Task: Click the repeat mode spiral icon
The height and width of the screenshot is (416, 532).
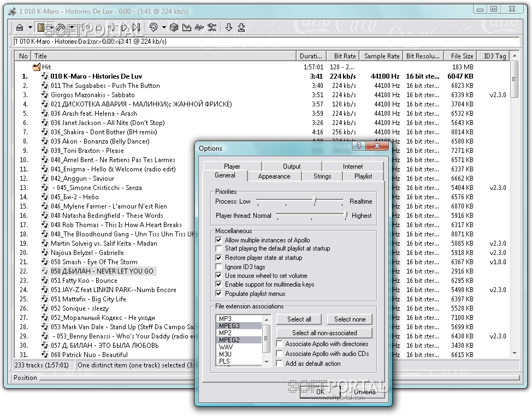Action: tap(153, 27)
